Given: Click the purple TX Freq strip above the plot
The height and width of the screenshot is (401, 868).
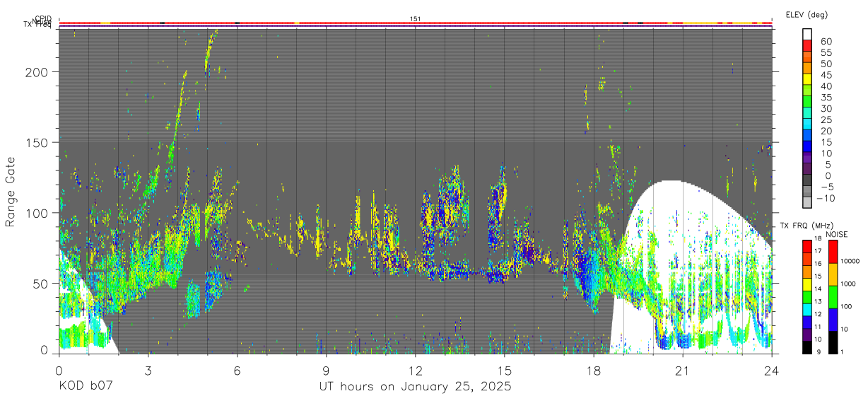Looking at the screenshot, I should (416, 26).
